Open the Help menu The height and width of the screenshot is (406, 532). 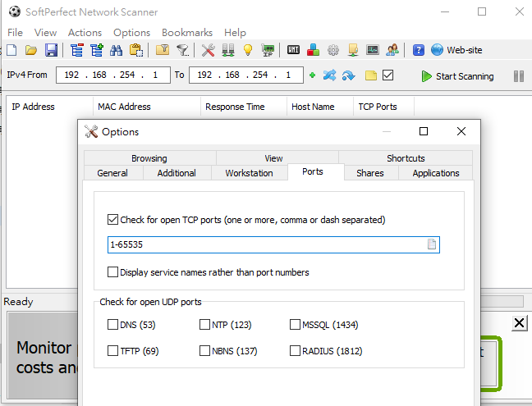coord(235,33)
